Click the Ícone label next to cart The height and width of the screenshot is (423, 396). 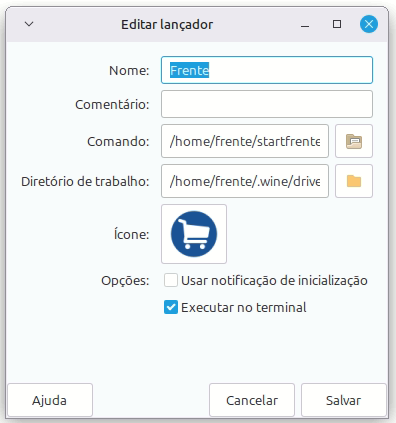pos(132,234)
